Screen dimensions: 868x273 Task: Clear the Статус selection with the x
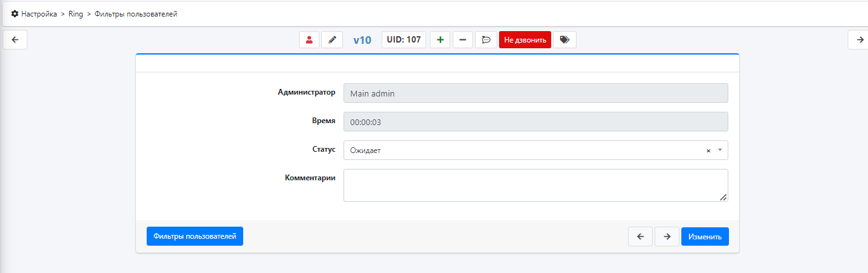(x=708, y=150)
